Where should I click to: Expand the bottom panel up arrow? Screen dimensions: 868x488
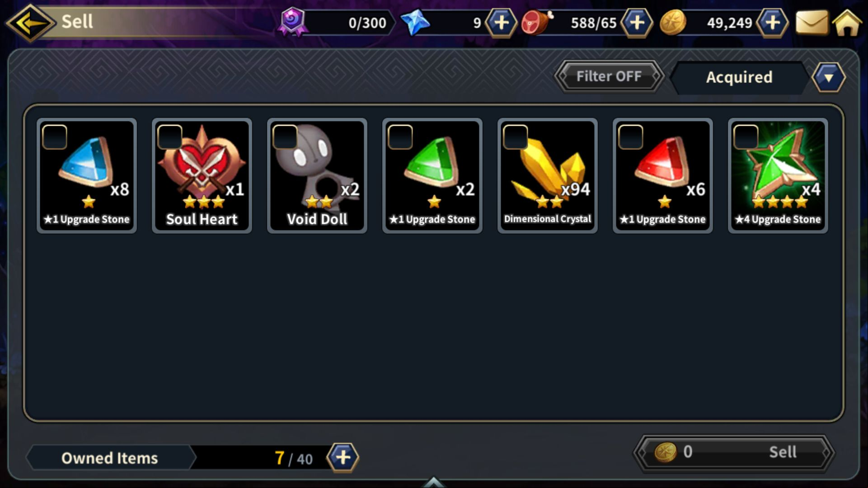pyautogui.click(x=433, y=482)
